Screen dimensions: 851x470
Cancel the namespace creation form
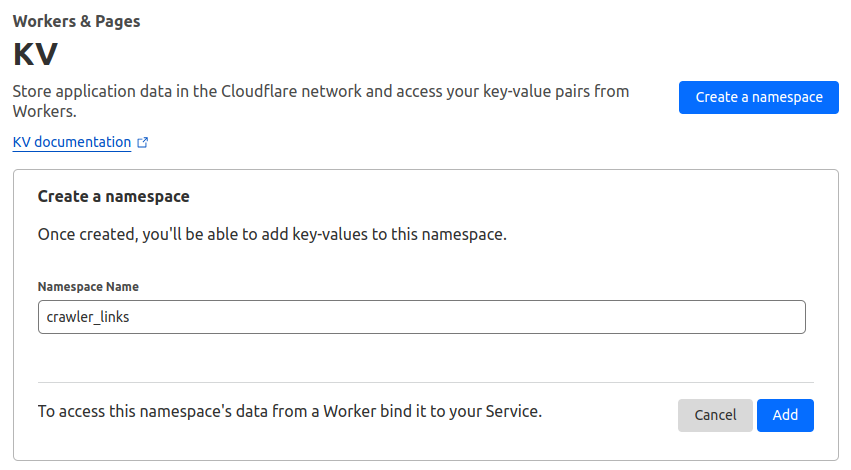click(x=715, y=415)
